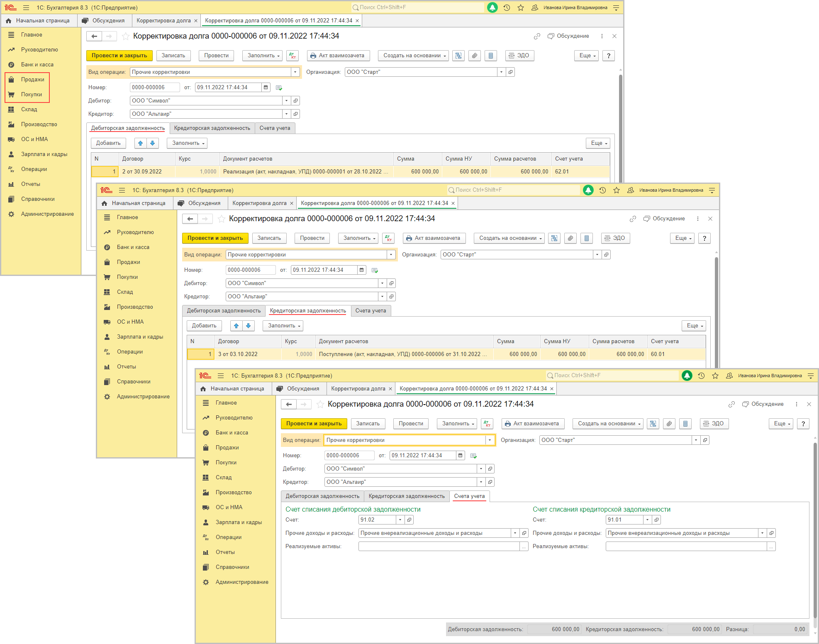819x644 pixels.
Task: Expand Кредитор dropdown arrow in front window
Action: (x=481, y=482)
